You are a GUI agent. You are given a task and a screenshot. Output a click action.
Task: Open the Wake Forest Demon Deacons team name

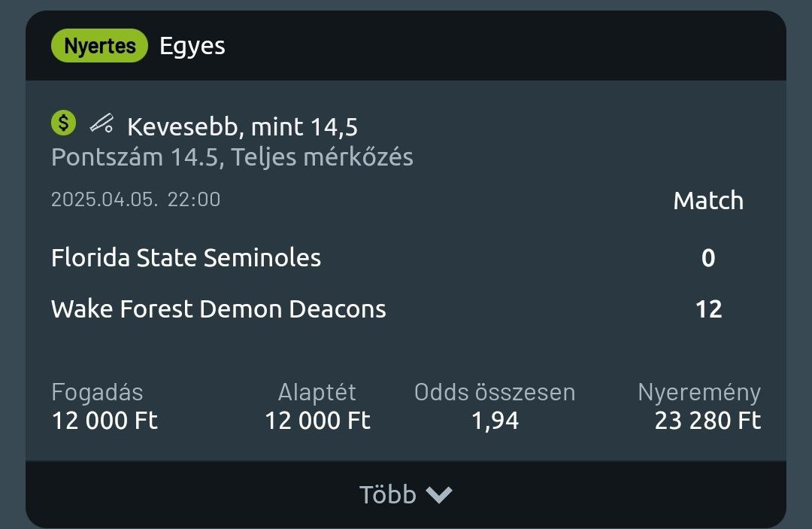pyautogui.click(x=218, y=309)
